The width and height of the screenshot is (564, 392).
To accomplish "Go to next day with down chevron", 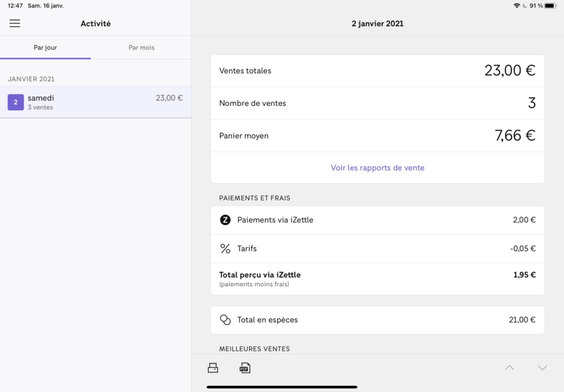I will tap(542, 368).
